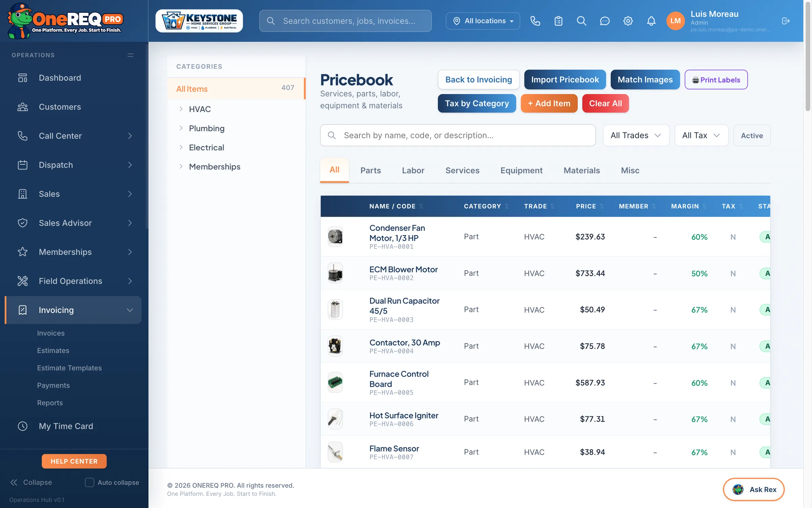Click the + Add Item button
Screen dimensions: 812x508
click(549, 103)
